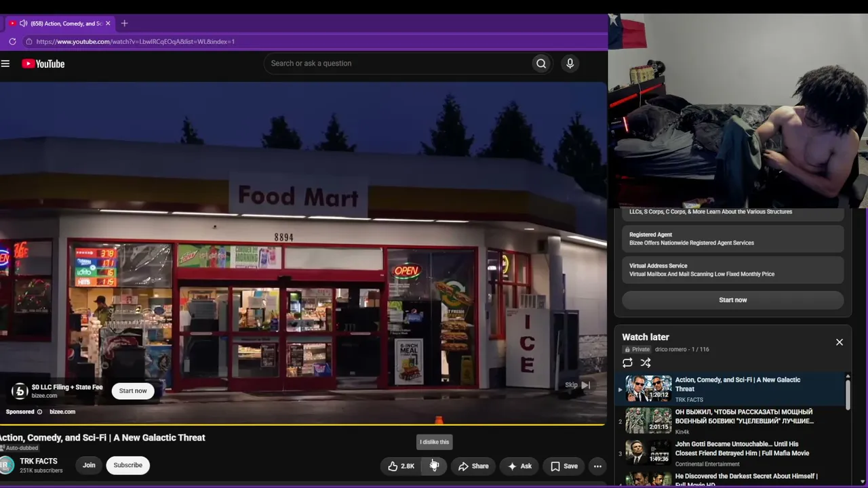Play He Discovered the Darkest Secret item
The width and height of the screenshot is (868, 488).
[x=731, y=478]
